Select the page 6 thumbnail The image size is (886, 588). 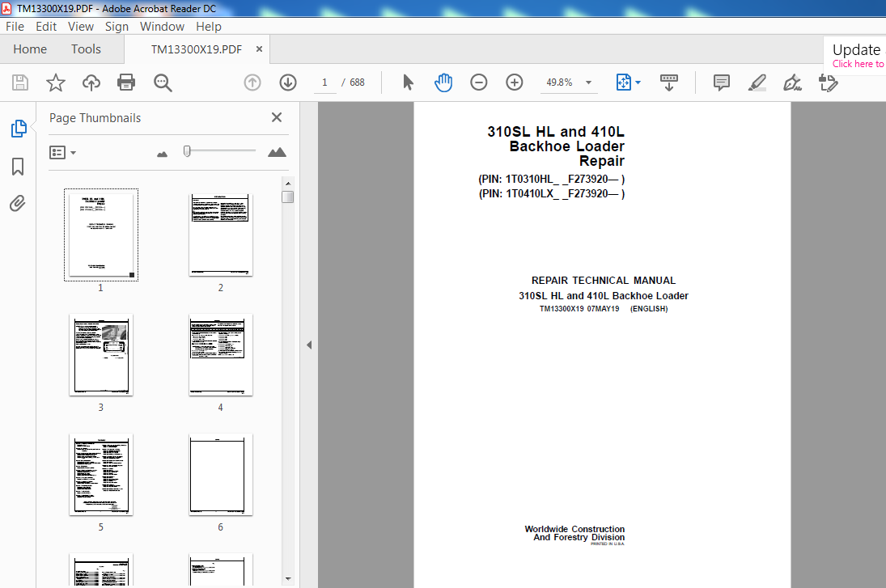click(x=220, y=475)
